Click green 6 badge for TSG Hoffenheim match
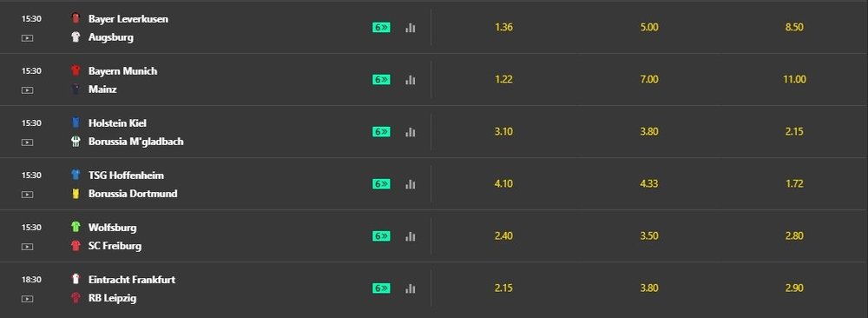 click(x=381, y=184)
